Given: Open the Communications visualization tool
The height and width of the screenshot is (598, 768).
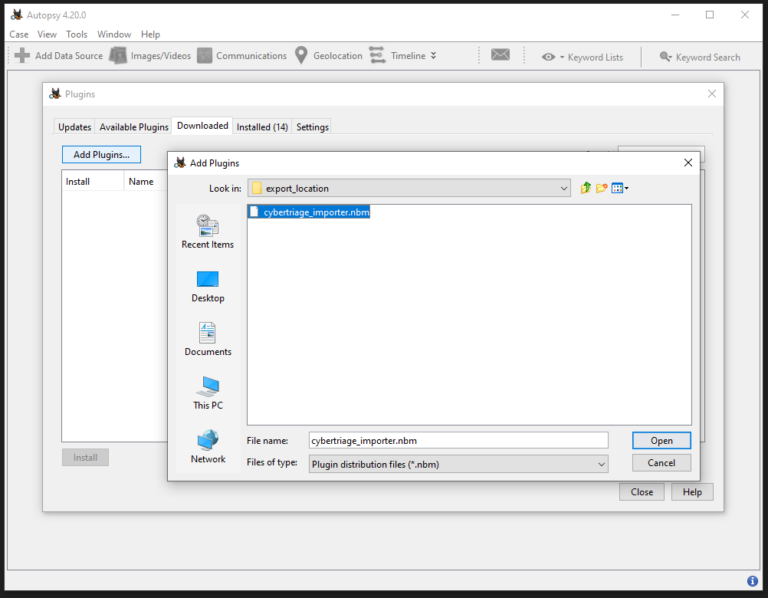Looking at the screenshot, I should pyautogui.click(x=242, y=56).
